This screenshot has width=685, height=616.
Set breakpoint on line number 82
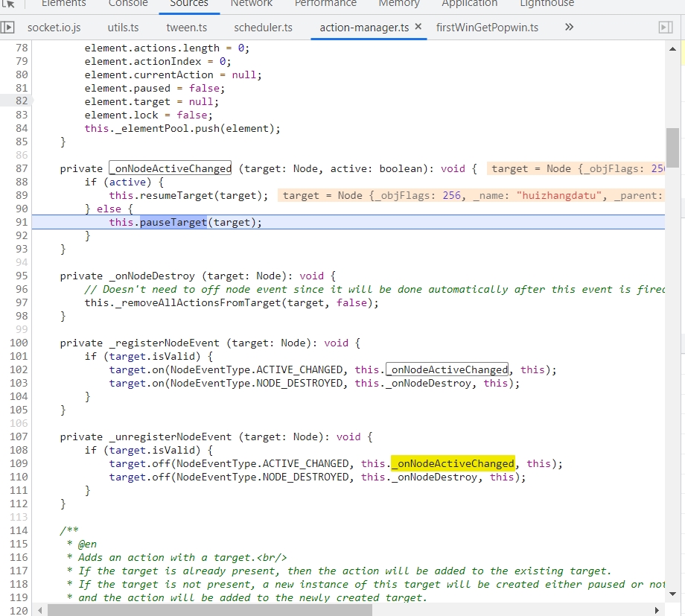click(x=22, y=101)
